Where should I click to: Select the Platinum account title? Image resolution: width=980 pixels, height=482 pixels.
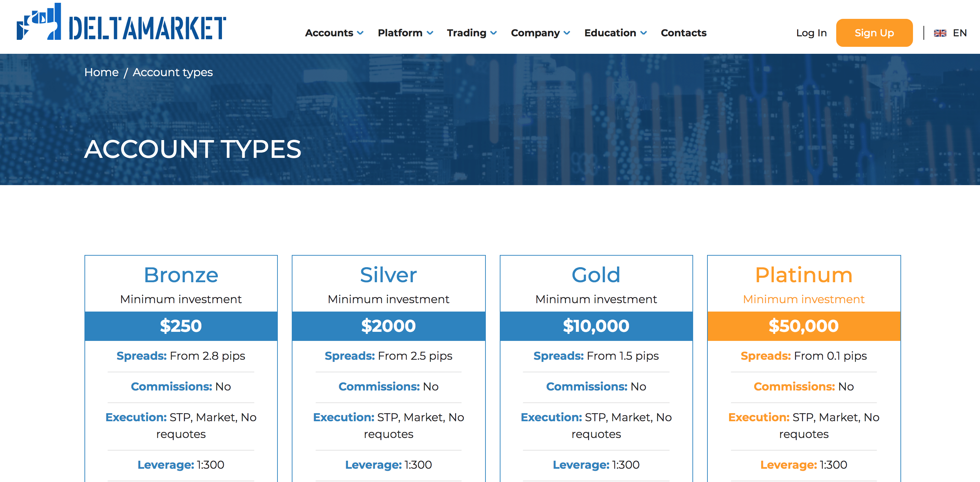tap(803, 275)
